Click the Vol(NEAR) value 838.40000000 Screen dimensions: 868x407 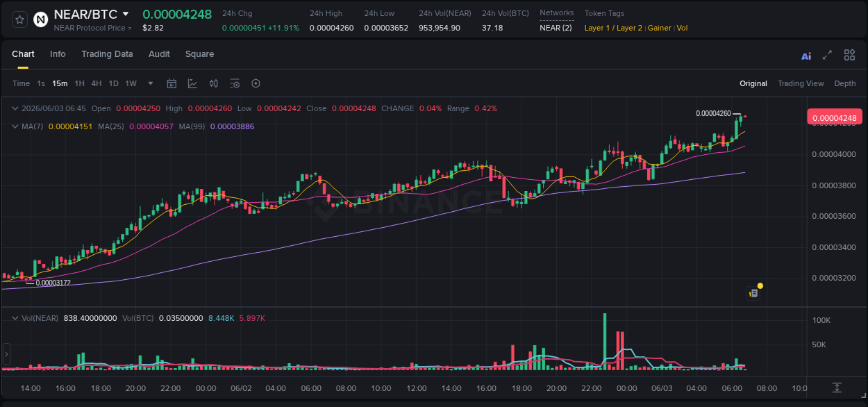click(90, 318)
